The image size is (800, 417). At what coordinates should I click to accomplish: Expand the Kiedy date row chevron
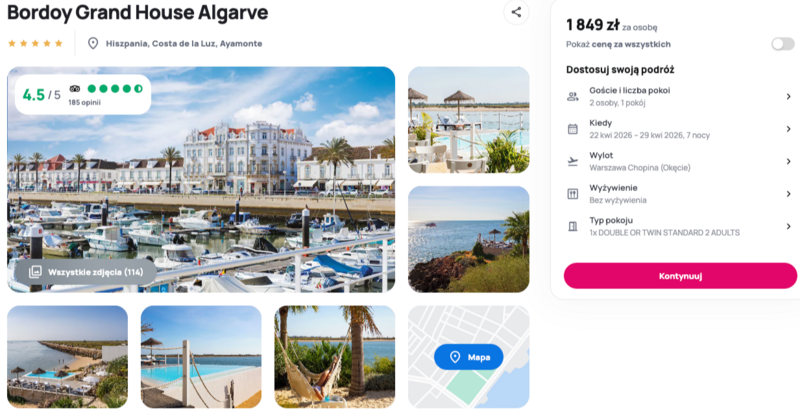click(788, 129)
